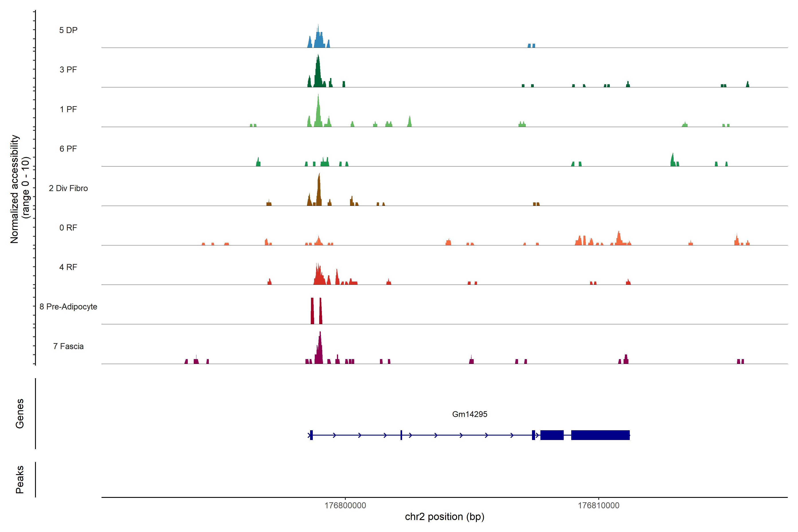Click the largest Gm14295 exon block
Screen dimensions: 798x532
pos(600,435)
